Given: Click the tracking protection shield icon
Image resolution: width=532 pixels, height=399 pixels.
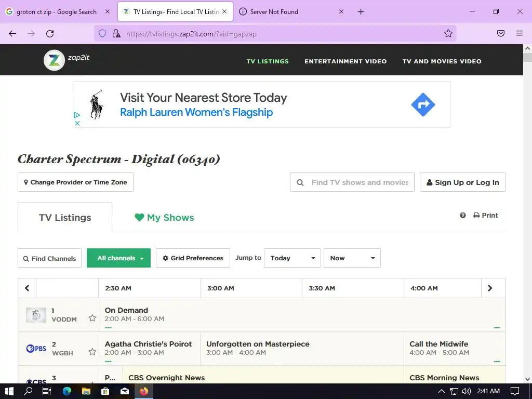Looking at the screenshot, I should (x=102, y=33).
